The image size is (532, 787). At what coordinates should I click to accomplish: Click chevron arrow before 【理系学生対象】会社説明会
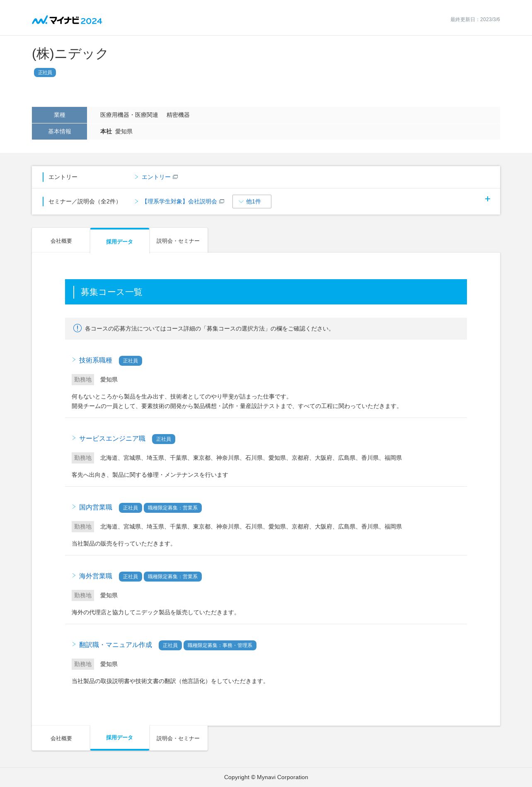coord(136,201)
